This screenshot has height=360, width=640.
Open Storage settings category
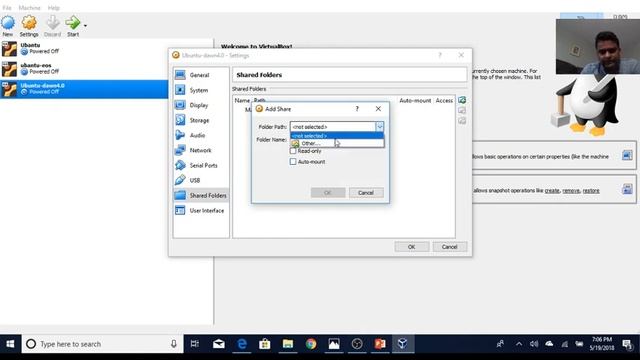(x=201, y=120)
